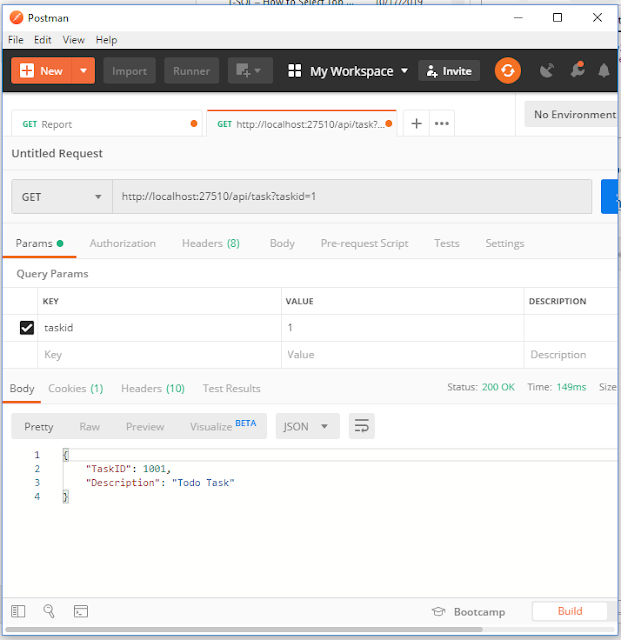Click the Postman logo icon in title bar
This screenshot has height=640, width=621.
[x=16, y=18]
